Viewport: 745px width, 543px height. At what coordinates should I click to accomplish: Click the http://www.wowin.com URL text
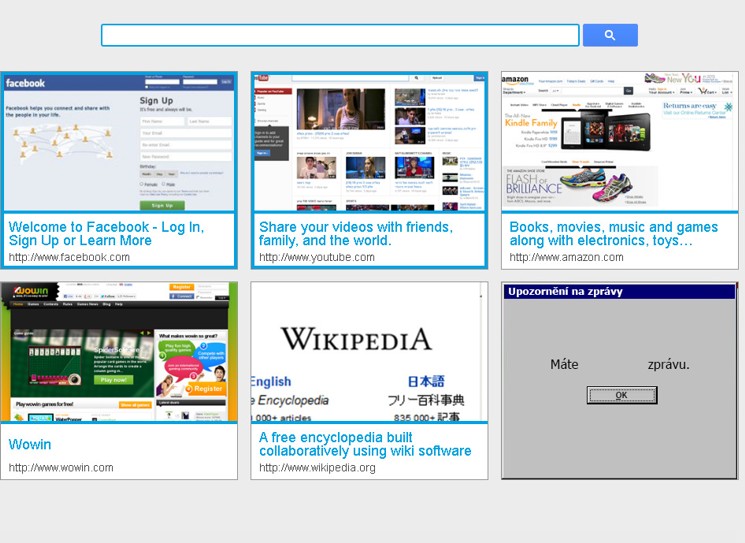pos(61,467)
